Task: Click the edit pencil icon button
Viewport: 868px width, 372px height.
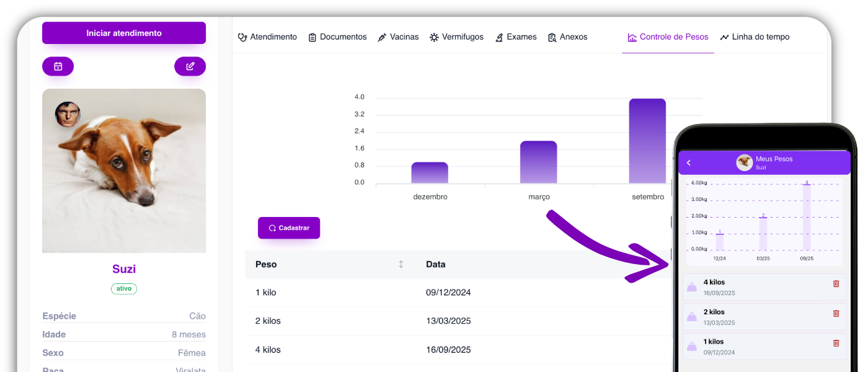Action: point(190,66)
